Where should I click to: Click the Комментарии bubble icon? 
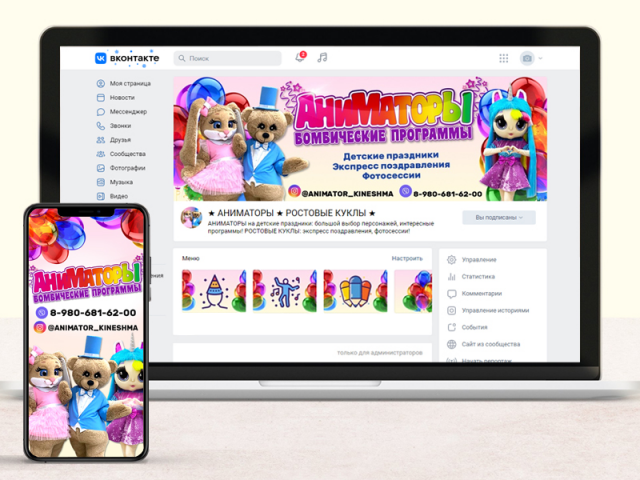(x=451, y=293)
